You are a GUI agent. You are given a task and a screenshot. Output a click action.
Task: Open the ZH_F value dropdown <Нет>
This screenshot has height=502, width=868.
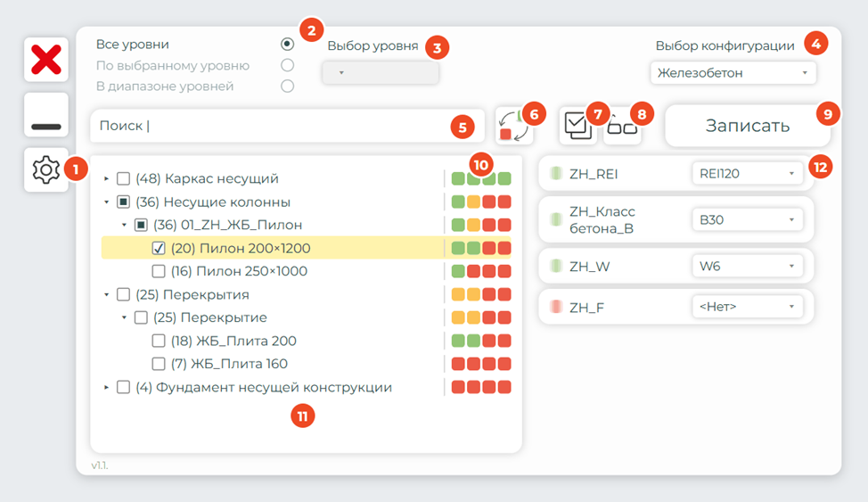748,307
